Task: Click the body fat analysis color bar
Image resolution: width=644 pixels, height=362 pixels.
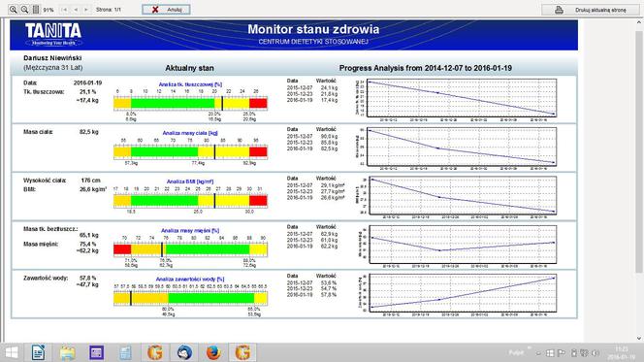Action: [x=190, y=103]
